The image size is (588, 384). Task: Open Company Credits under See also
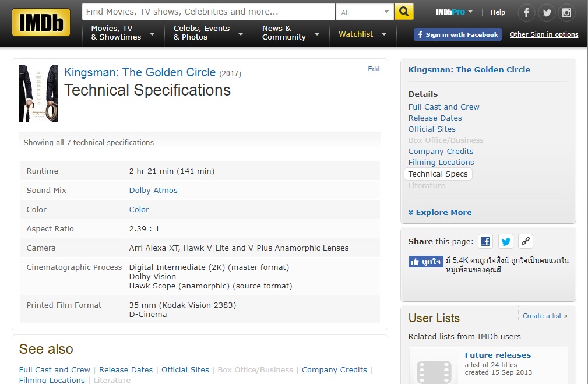pos(335,370)
